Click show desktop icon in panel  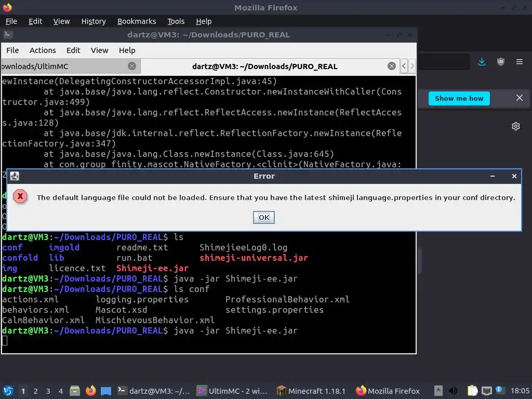click(106, 391)
